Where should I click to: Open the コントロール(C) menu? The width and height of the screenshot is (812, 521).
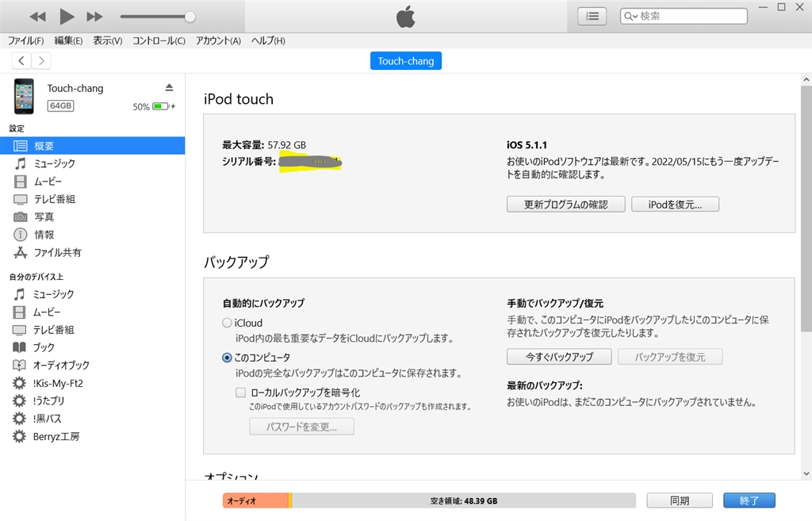[159, 40]
